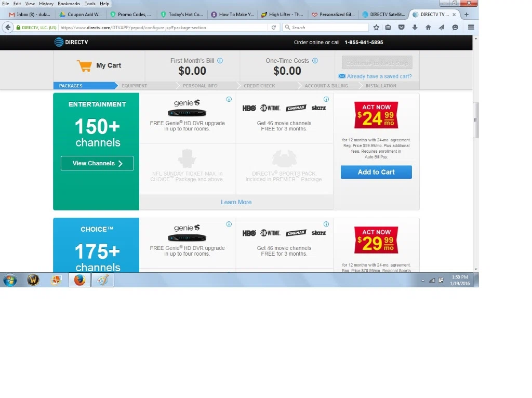Click the ACT NOW $29.99 price badge

376,240
